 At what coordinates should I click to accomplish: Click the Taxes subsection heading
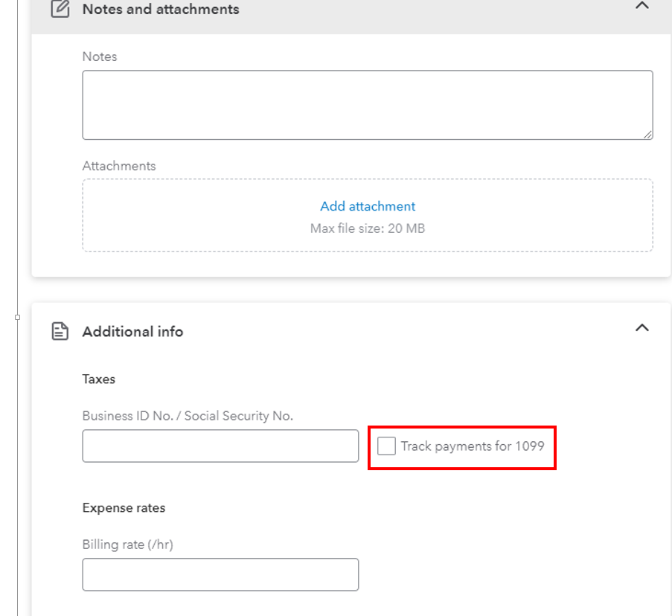point(98,379)
